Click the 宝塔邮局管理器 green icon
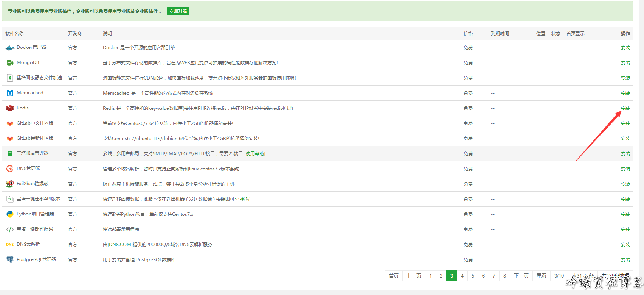Viewport: 644px width, 295px height. click(10, 154)
